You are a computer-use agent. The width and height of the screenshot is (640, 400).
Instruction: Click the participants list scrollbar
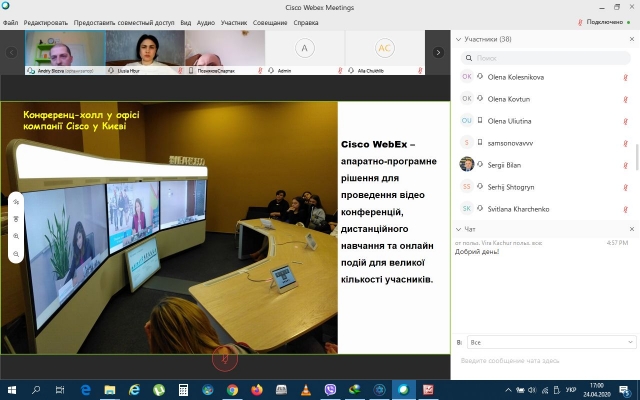(x=637, y=157)
